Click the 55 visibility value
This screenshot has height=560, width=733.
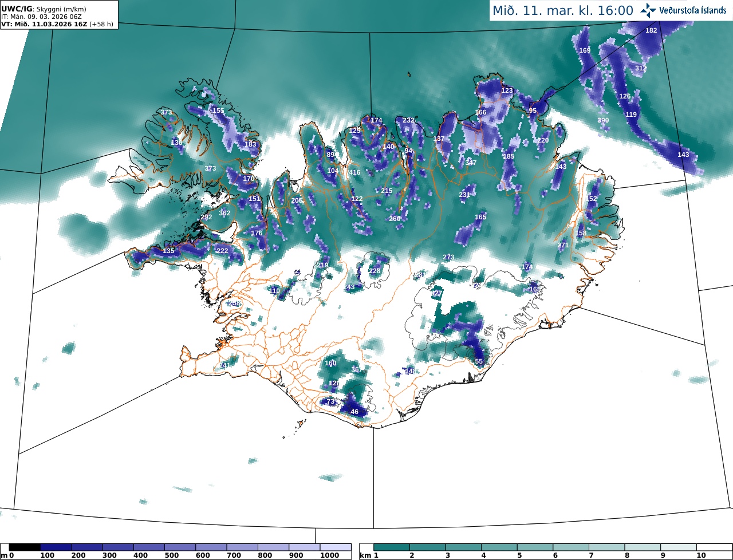click(479, 361)
